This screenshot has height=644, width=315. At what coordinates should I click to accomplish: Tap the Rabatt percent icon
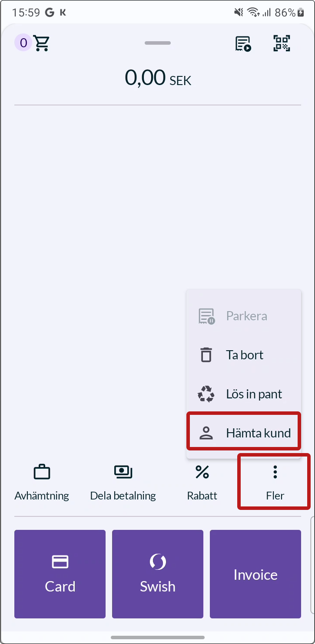pos(202,472)
